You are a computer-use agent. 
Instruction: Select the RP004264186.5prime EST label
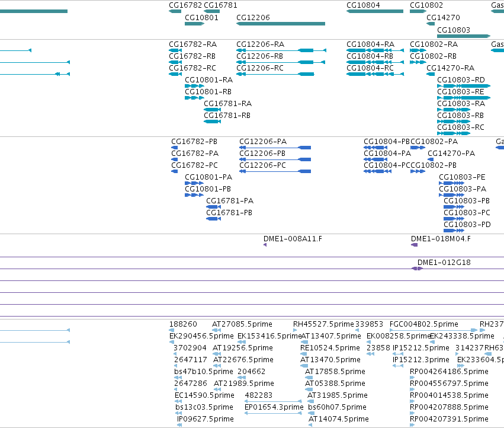tap(449, 371)
